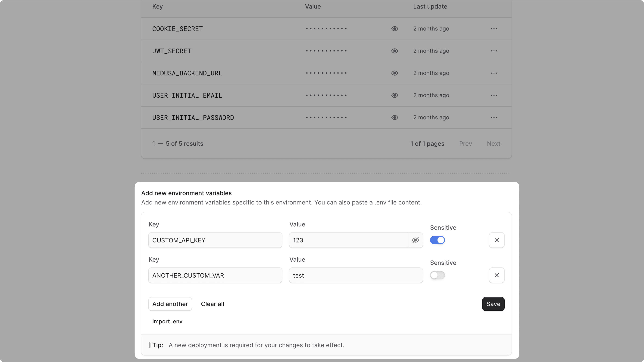Edit the ANOTHER_CUSTOM_VAR key field
644x362 pixels.
coord(215,275)
